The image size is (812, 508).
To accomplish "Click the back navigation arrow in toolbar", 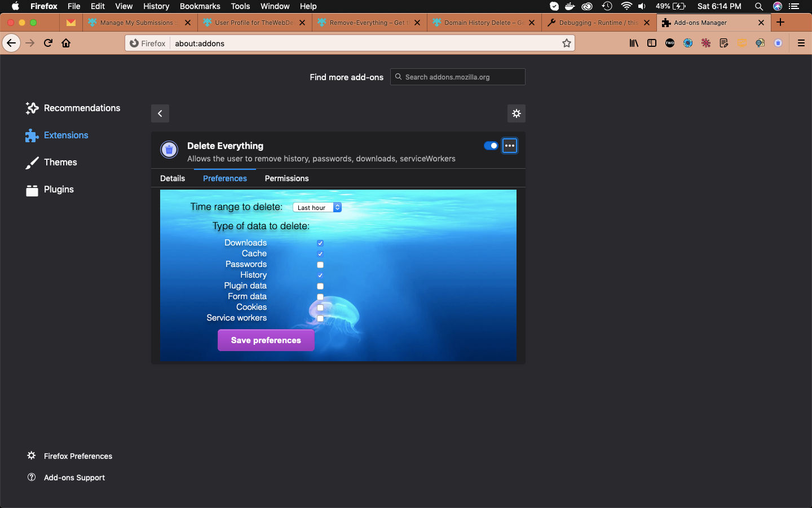I will (x=11, y=43).
